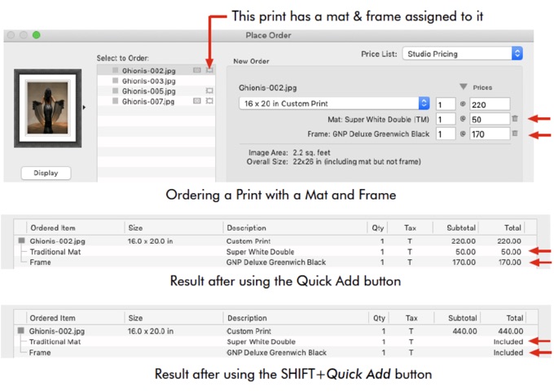Open the 16 x 20 in Custom Print dropdown
This screenshot has height=392, width=554.
tap(335, 104)
